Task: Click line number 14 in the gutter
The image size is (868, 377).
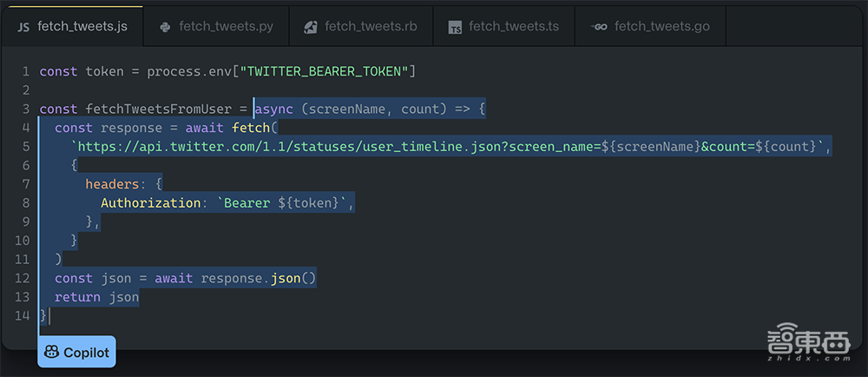Action: pos(23,315)
